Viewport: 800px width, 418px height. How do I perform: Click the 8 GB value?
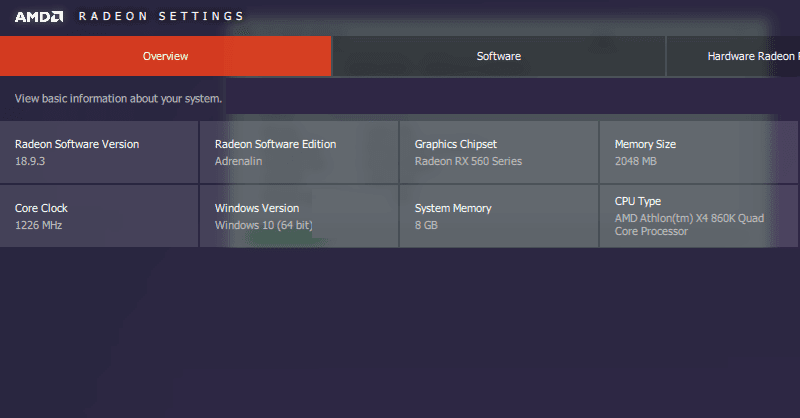tap(426, 225)
